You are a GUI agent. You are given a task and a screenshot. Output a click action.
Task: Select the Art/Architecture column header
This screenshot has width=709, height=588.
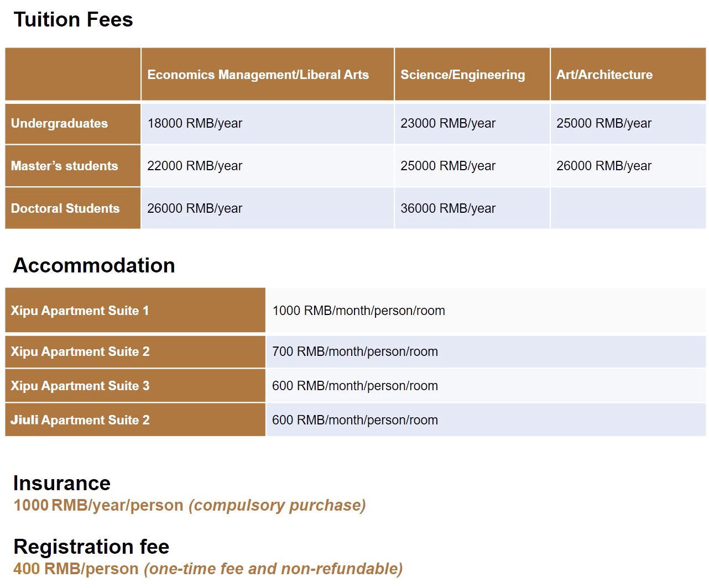[x=604, y=75]
